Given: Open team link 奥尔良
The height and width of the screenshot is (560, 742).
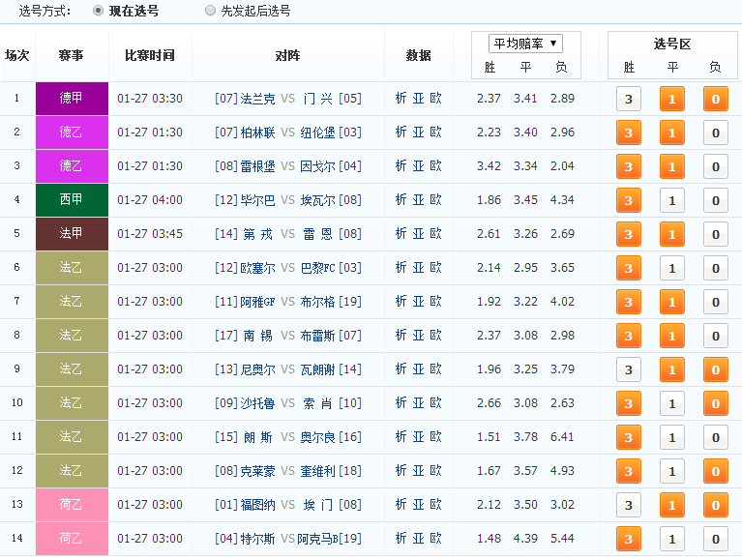Looking at the screenshot, I should (317, 437).
